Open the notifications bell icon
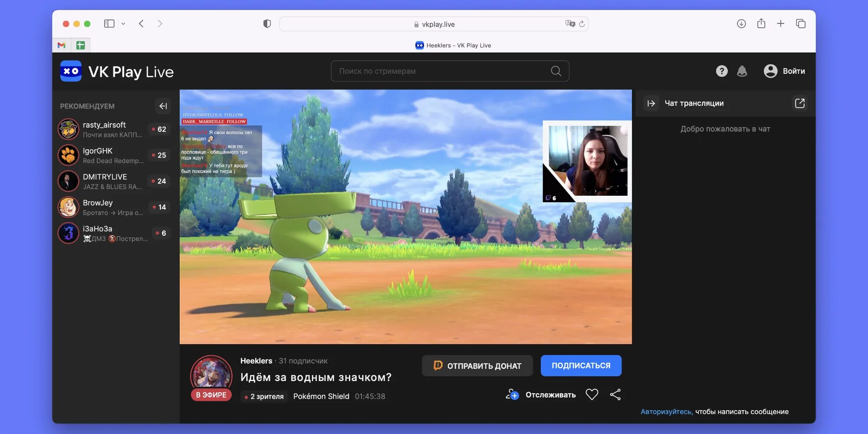Image resolution: width=868 pixels, height=434 pixels. tap(742, 71)
